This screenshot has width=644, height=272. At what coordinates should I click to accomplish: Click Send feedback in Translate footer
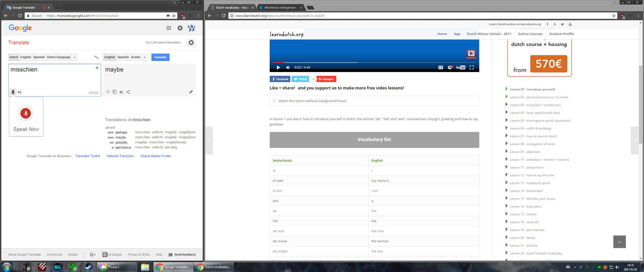182,255
